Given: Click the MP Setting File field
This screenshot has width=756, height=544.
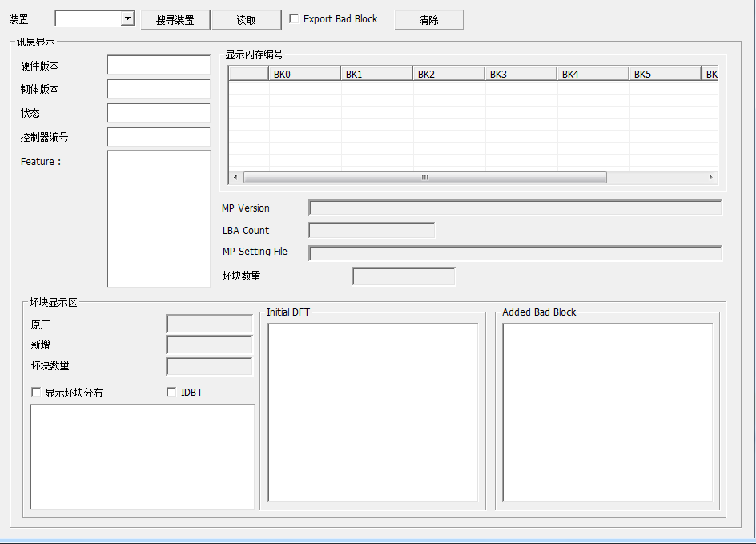Looking at the screenshot, I should tap(515, 253).
